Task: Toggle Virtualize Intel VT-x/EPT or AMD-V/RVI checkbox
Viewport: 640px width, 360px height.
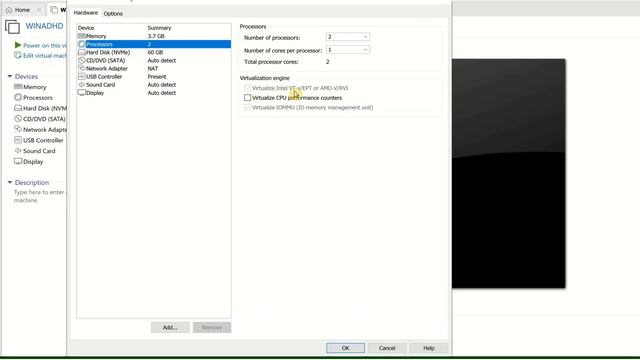Action: click(x=247, y=88)
